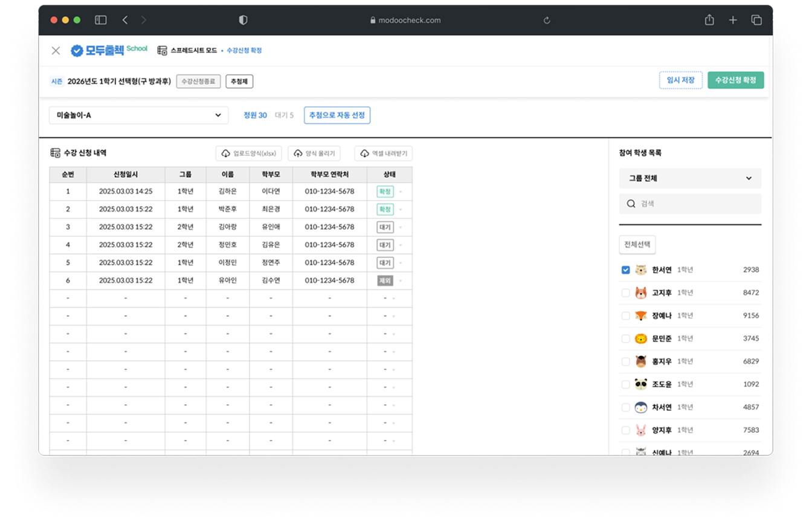Click the 추첨으로 자동 선정 button

[337, 115]
